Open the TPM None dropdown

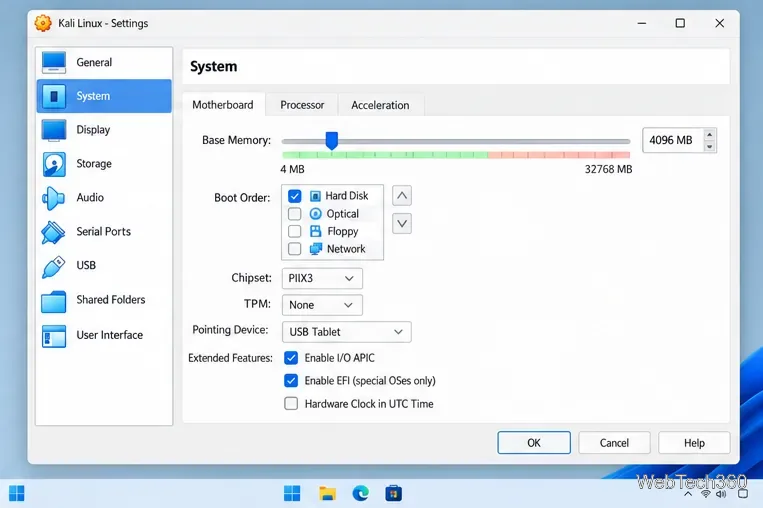322,305
